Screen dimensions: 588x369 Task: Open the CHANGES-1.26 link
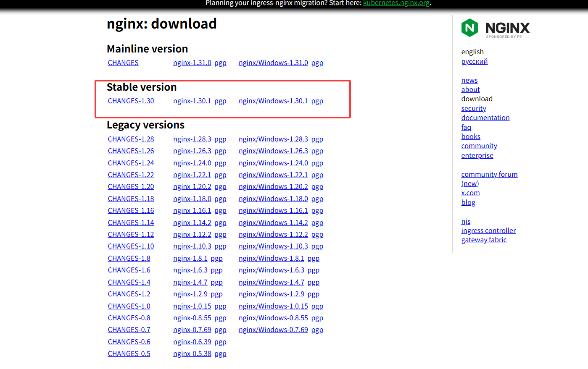pos(131,151)
